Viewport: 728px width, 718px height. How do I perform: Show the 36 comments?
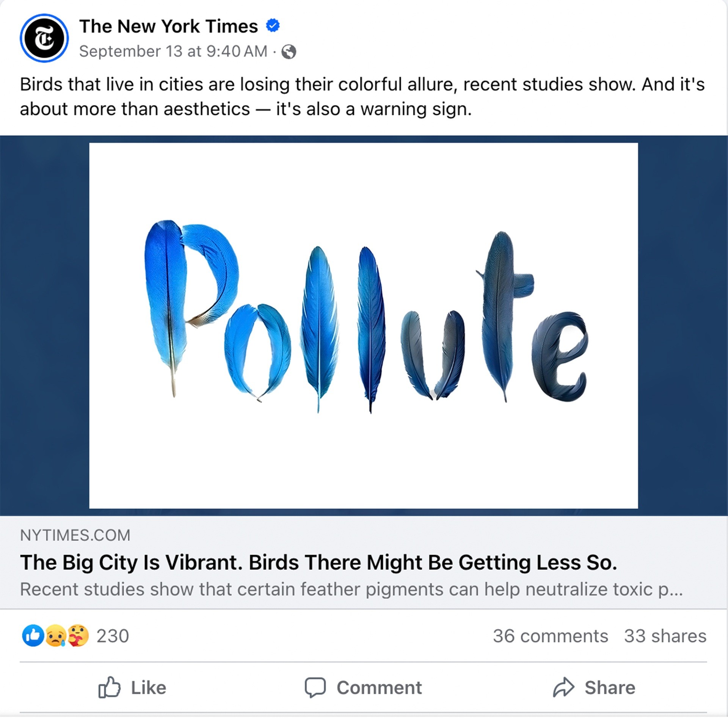(x=550, y=636)
